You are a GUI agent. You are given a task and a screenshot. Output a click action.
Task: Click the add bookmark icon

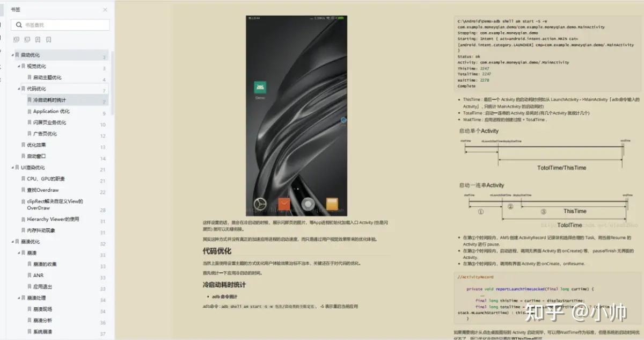pos(38,39)
